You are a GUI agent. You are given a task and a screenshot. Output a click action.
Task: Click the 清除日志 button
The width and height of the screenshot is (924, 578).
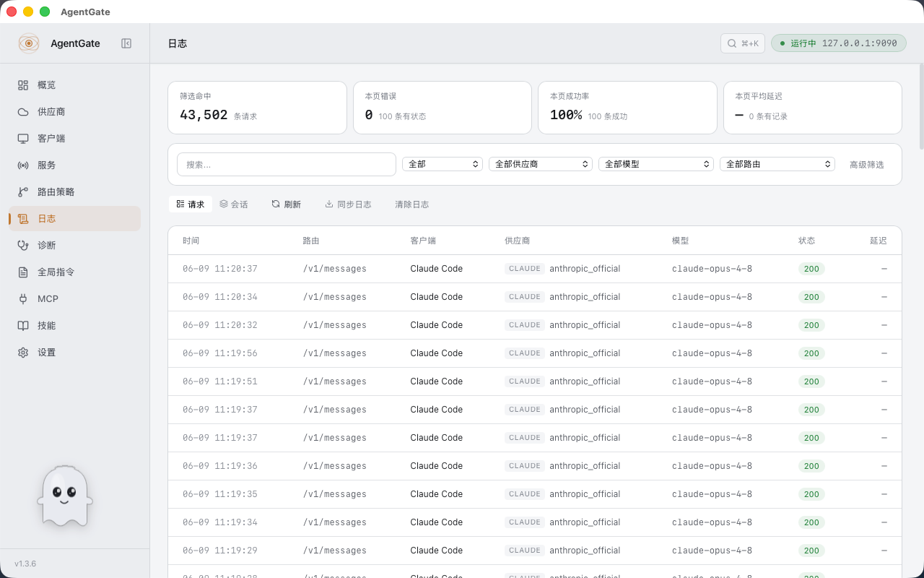pos(411,204)
